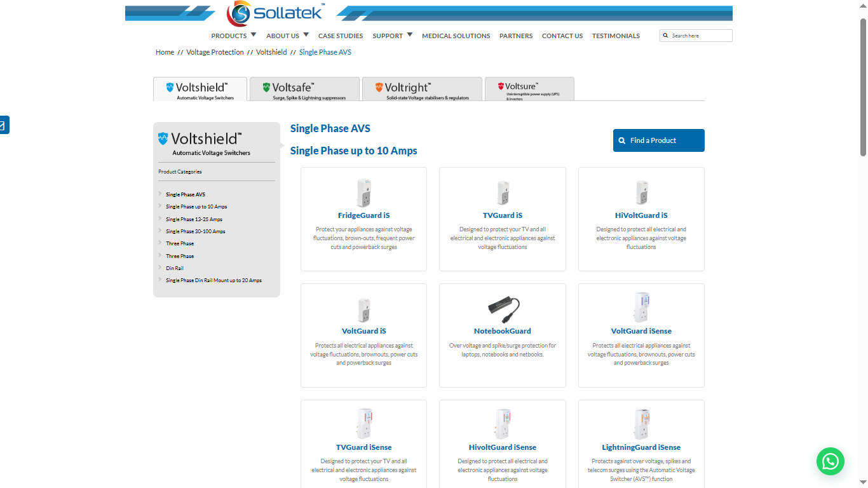The width and height of the screenshot is (868, 488).
Task: Click in the Search here field
Action: click(699, 36)
